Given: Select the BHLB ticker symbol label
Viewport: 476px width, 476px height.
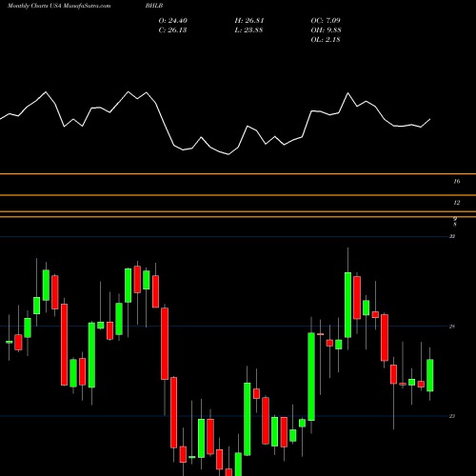Looking at the screenshot, I should pyautogui.click(x=154, y=6).
